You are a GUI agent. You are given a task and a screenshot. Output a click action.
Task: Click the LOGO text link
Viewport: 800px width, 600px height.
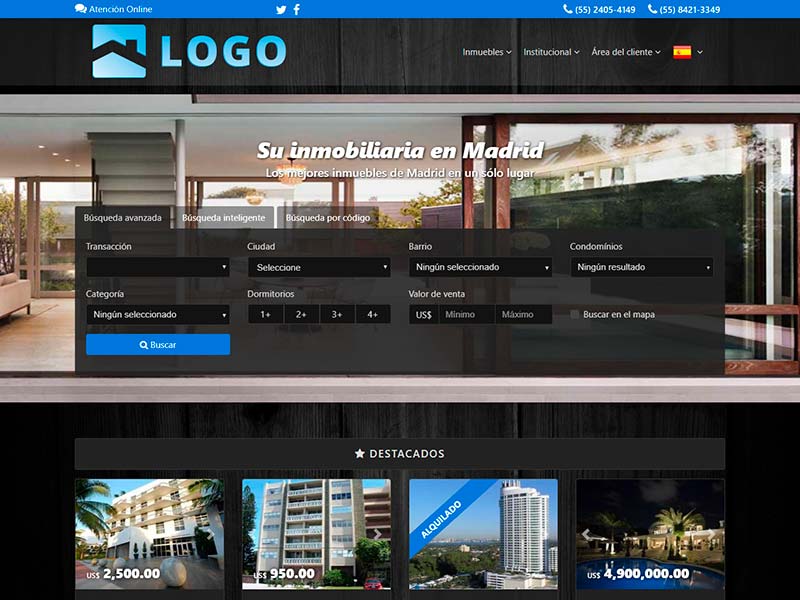coord(223,52)
